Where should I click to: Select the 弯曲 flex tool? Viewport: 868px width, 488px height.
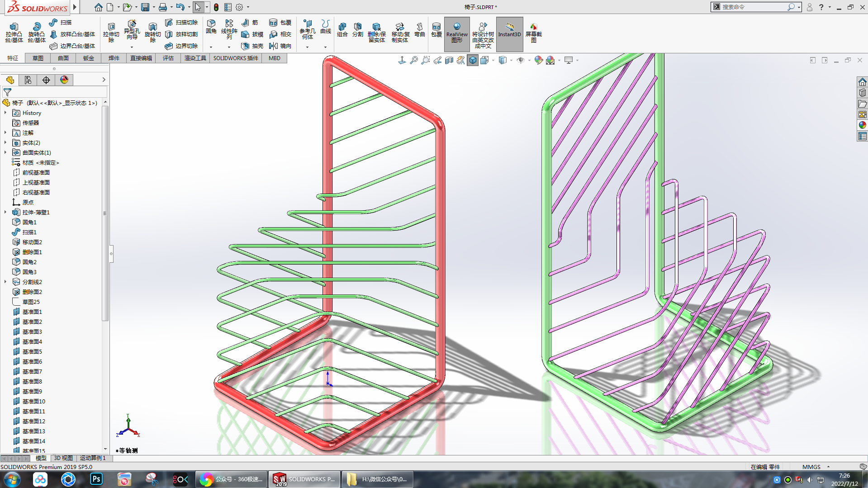pos(419,30)
